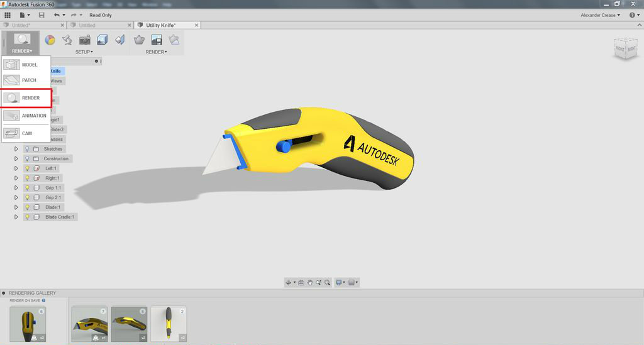The image size is (644, 345).
Task: Toggle Construction folder visibility bulb
Action: point(28,159)
